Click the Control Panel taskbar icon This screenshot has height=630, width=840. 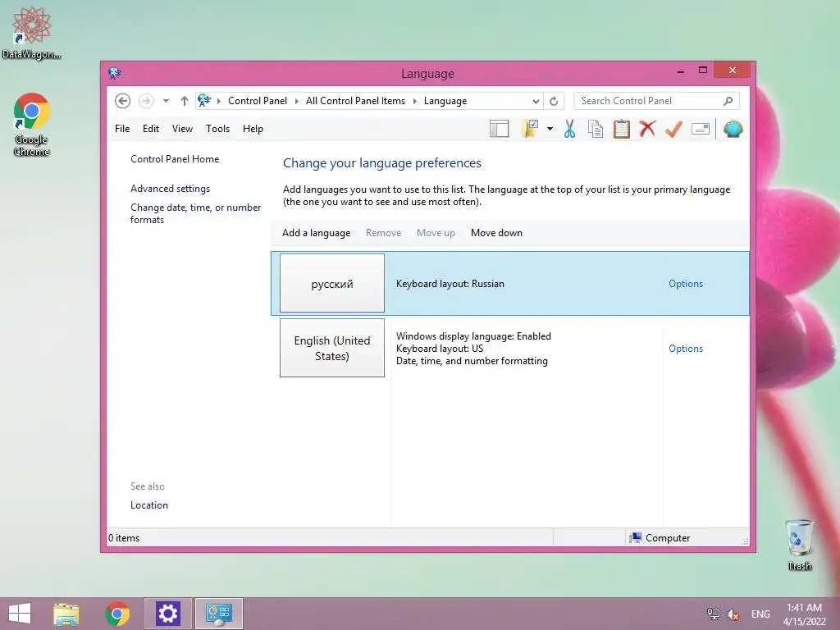(x=218, y=614)
